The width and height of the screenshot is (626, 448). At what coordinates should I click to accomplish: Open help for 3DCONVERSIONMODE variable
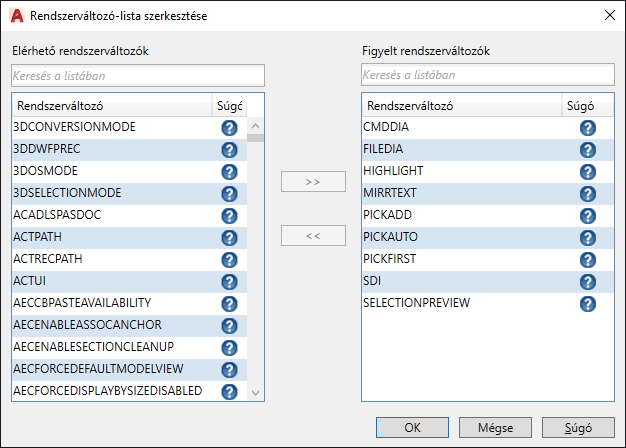click(228, 128)
